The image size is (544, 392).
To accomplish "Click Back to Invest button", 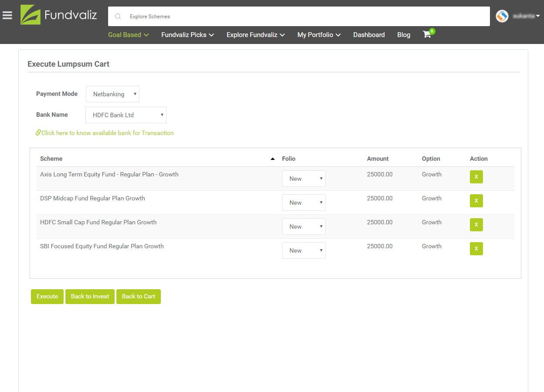I will [90, 297].
